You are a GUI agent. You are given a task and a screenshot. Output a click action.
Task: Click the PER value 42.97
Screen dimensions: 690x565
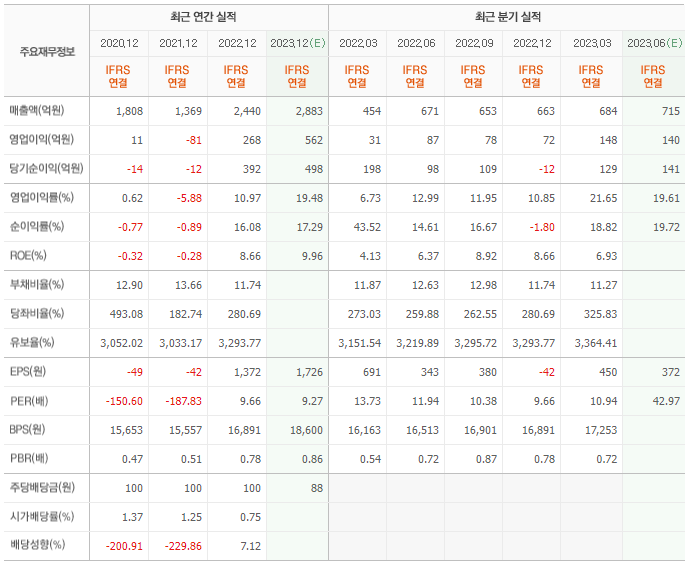666,402
